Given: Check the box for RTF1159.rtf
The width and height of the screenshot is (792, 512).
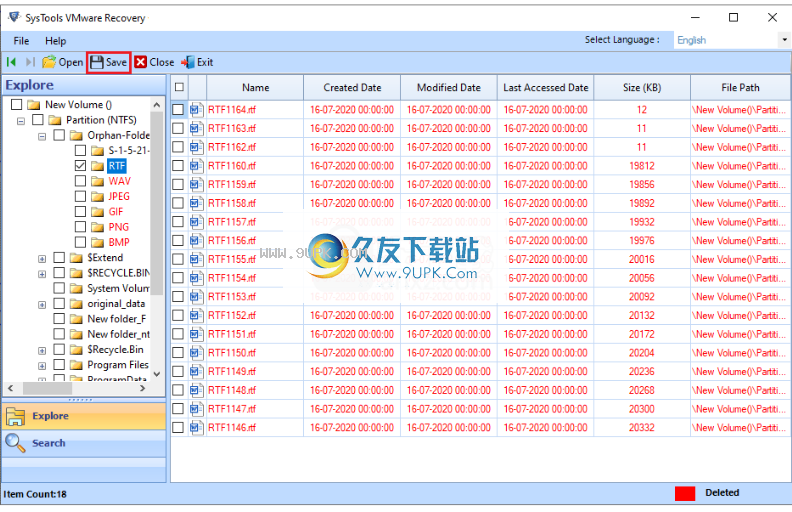Looking at the screenshot, I should (x=178, y=184).
